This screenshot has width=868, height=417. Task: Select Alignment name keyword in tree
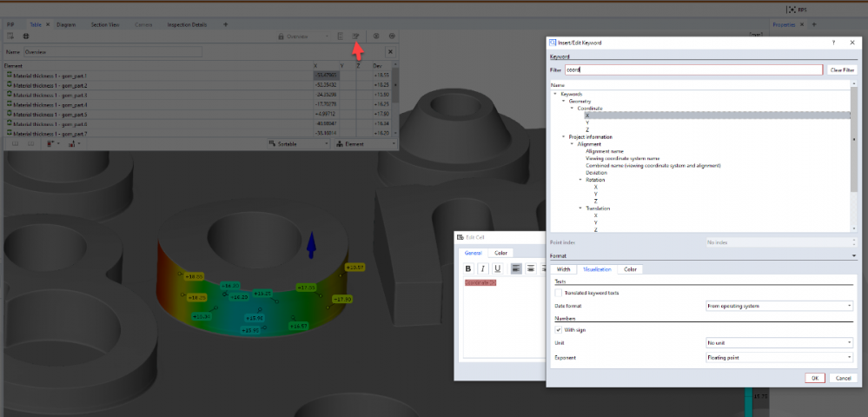603,151
